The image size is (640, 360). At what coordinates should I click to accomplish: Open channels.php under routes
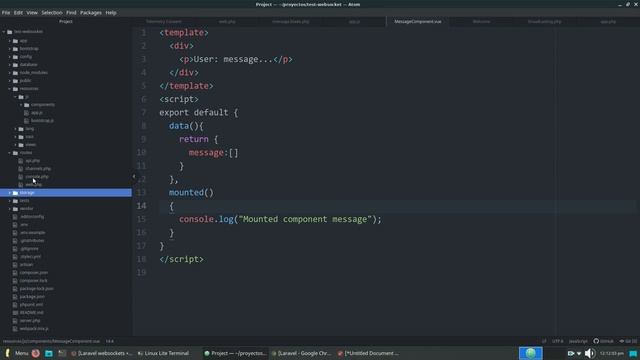pos(38,169)
